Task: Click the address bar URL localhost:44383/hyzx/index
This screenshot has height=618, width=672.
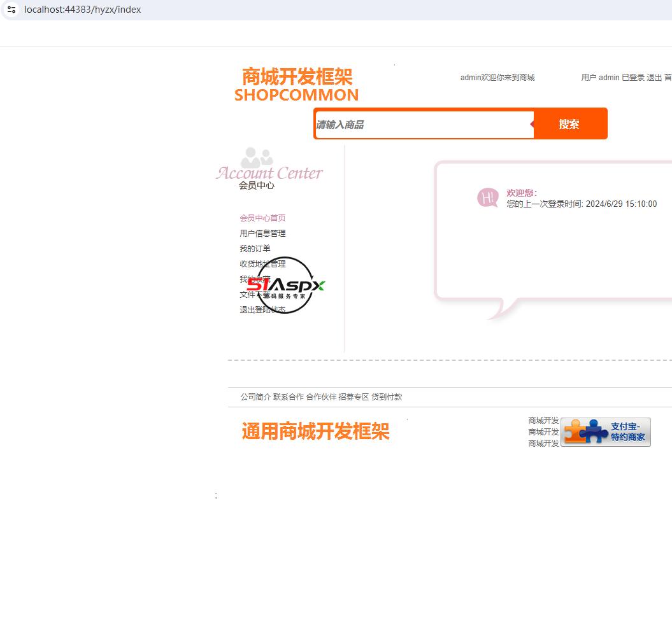Action: tap(82, 10)
